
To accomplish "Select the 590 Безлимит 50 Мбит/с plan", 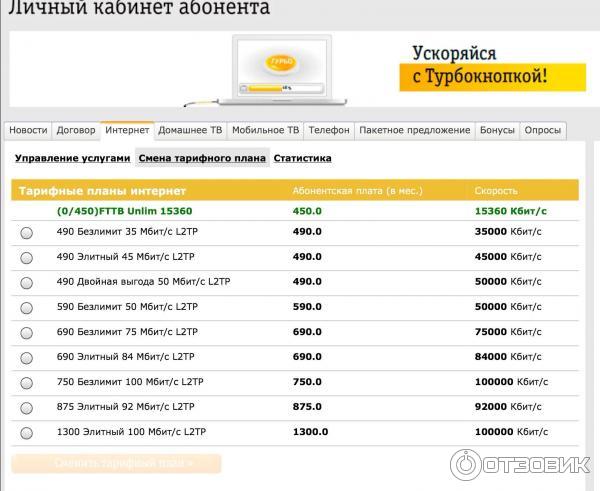I will (x=27, y=308).
